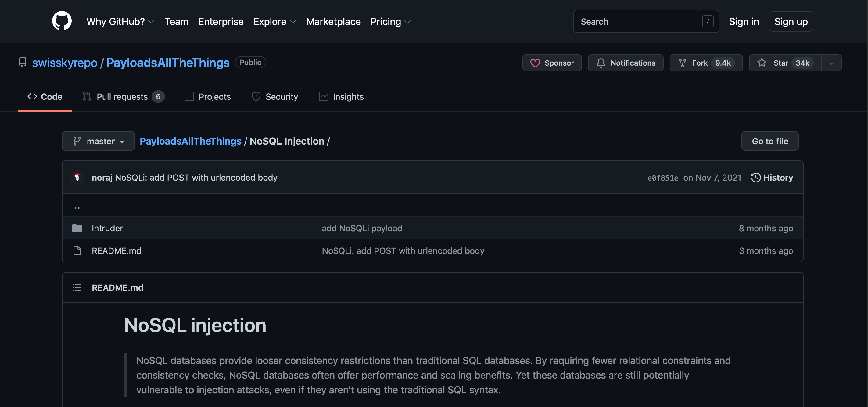Open the master branch dropdown
The height and width of the screenshot is (407, 868).
point(99,141)
